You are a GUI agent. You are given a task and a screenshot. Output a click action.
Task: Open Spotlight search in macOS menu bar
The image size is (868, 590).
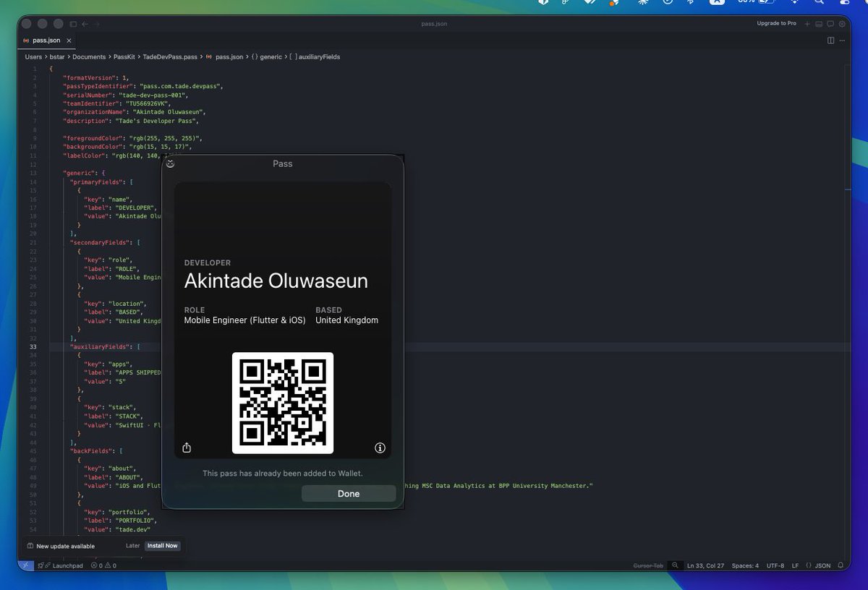tap(818, 2)
